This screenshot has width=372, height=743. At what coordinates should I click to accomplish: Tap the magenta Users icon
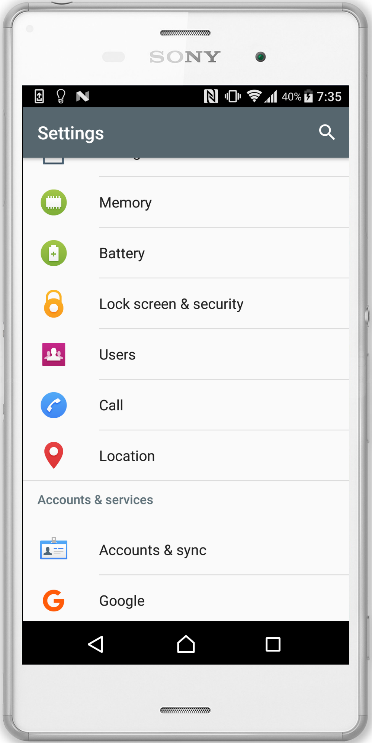[x=54, y=354]
